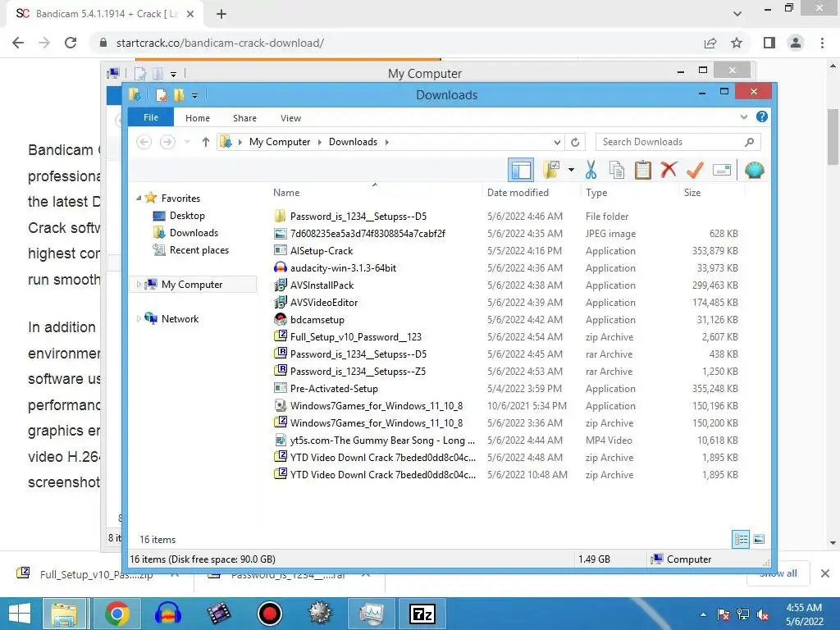Close the Chrome downloads shelf

pos(825,573)
